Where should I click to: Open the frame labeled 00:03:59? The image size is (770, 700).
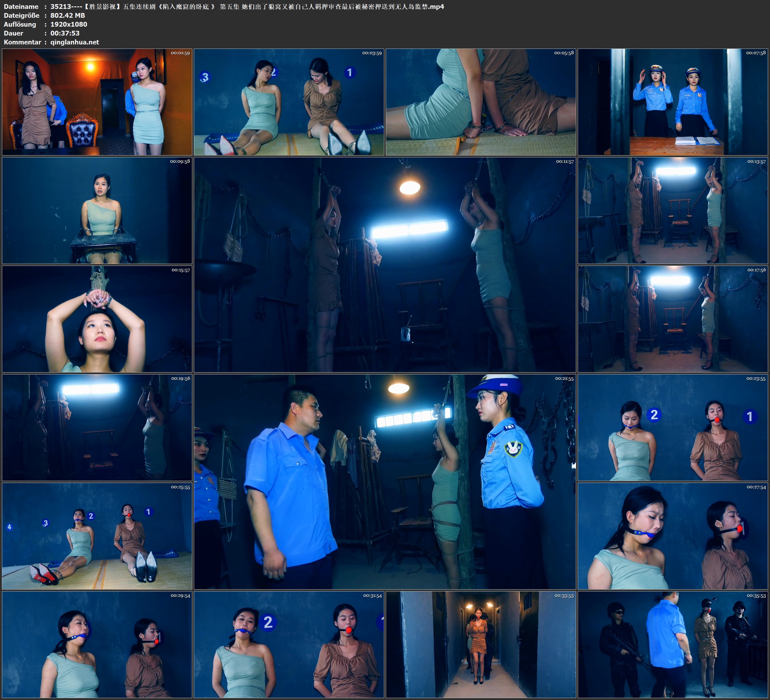point(289,102)
